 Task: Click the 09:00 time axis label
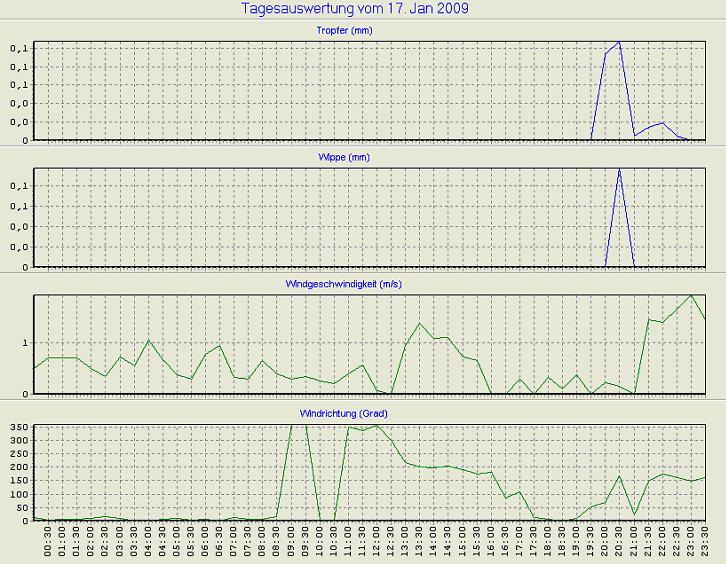[291, 542]
